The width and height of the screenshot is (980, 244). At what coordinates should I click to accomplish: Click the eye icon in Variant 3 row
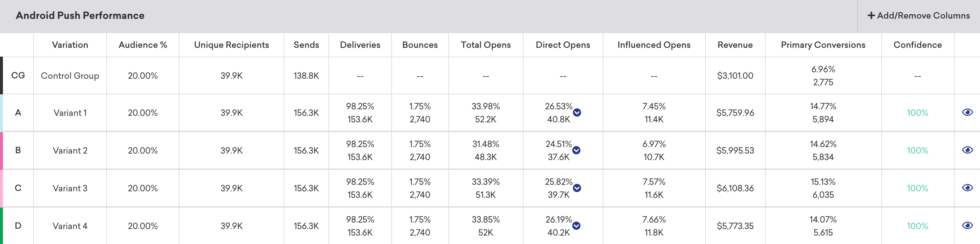click(967, 187)
